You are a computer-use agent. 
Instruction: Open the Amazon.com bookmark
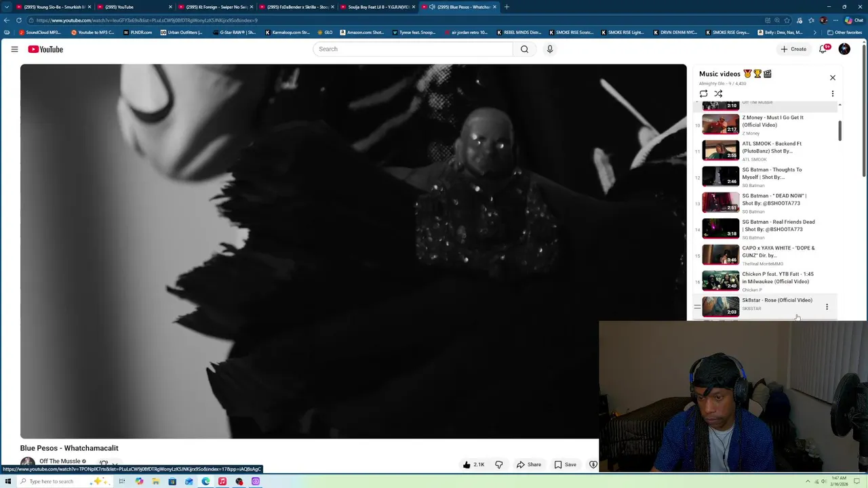(x=361, y=33)
